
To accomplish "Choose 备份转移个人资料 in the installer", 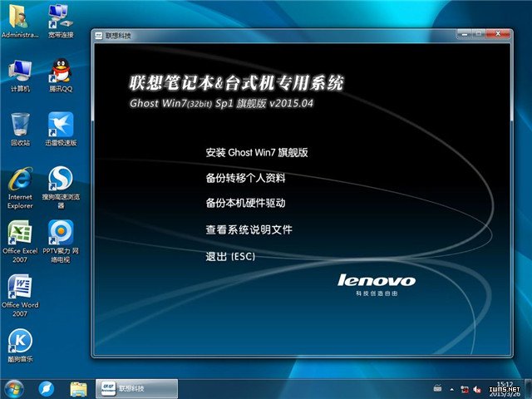I will click(245, 178).
